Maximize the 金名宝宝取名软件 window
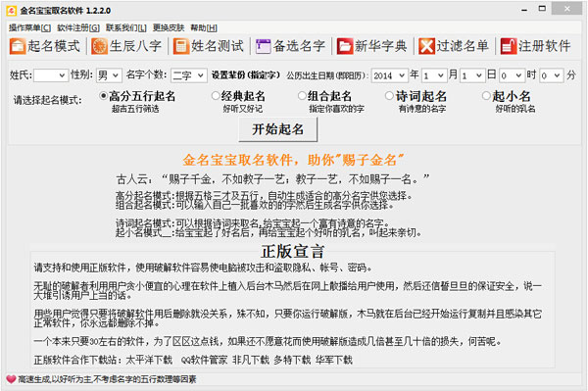Screen dimensions: 588x391 click(542, 9)
